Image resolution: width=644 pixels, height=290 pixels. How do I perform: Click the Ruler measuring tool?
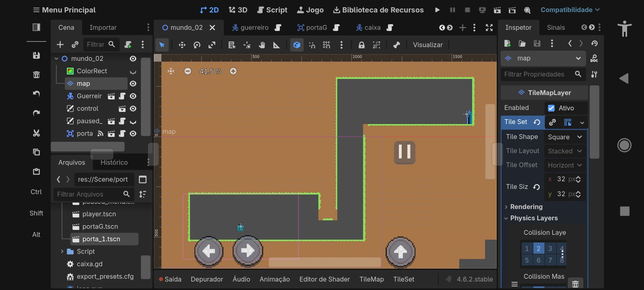(277, 45)
